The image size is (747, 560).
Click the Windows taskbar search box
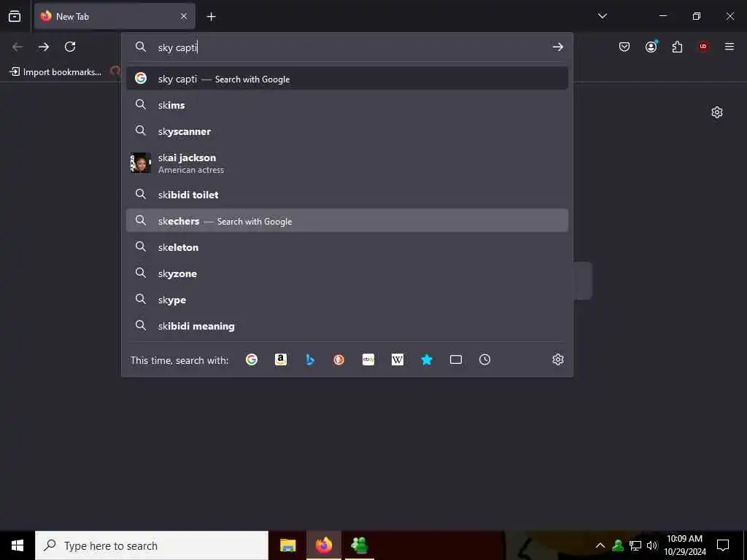click(x=152, y=545)
